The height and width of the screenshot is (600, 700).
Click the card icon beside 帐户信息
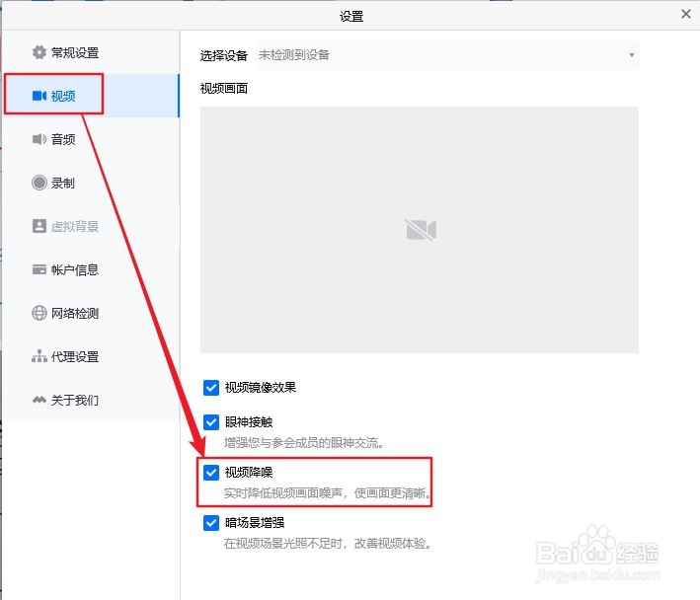click(39, 269)
